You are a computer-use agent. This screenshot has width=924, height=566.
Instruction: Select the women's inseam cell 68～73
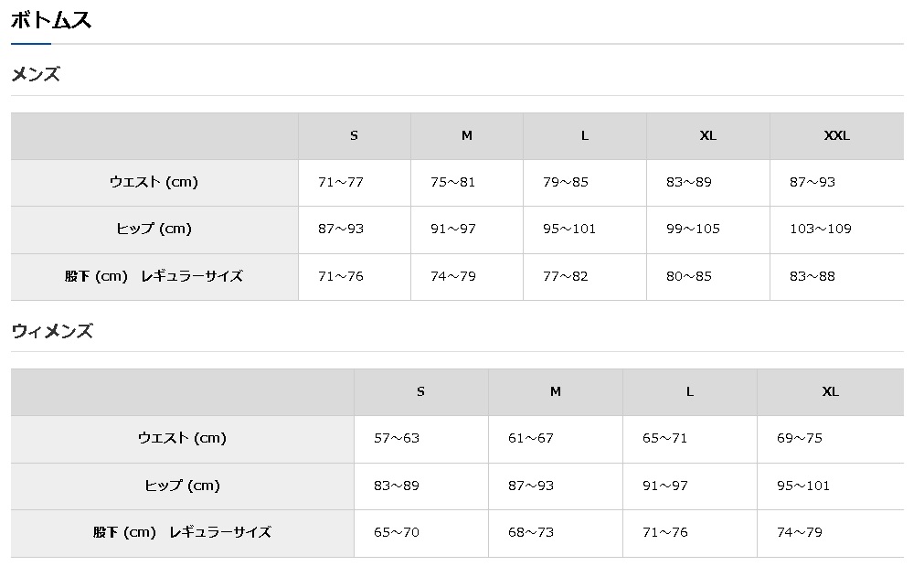click(x=531, y=532)
